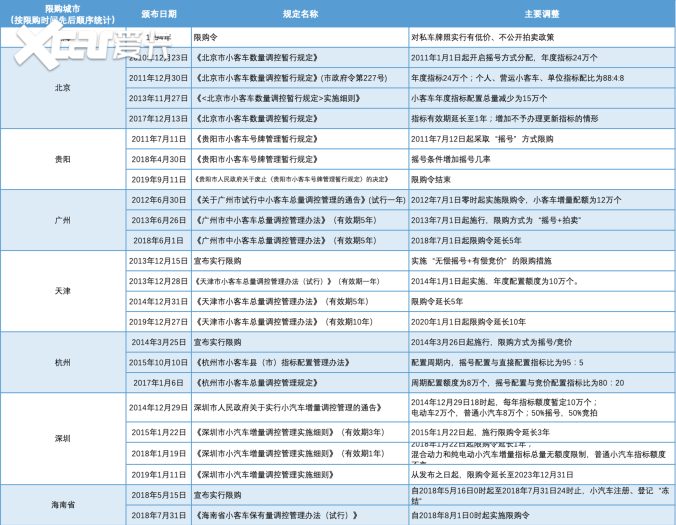Select the 北京 city cell
Viewport: 676px width, 525px height.
click(62, 88)
